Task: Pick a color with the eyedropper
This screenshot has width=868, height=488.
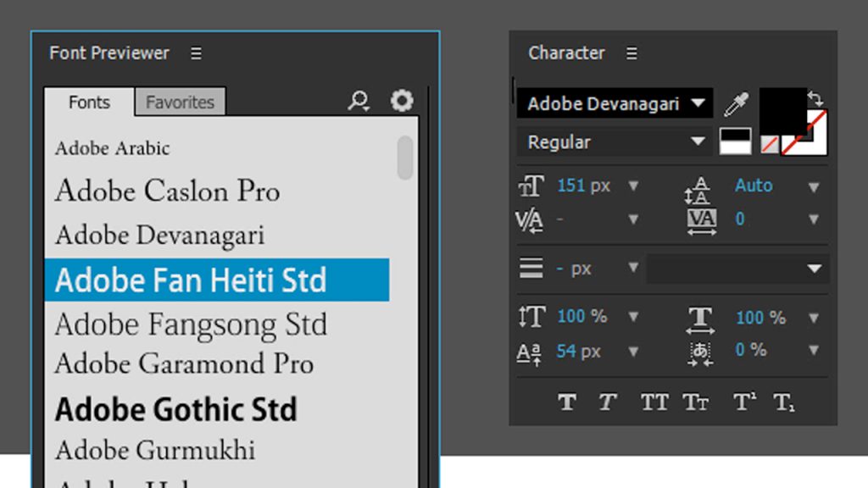Action: [736, 105]
